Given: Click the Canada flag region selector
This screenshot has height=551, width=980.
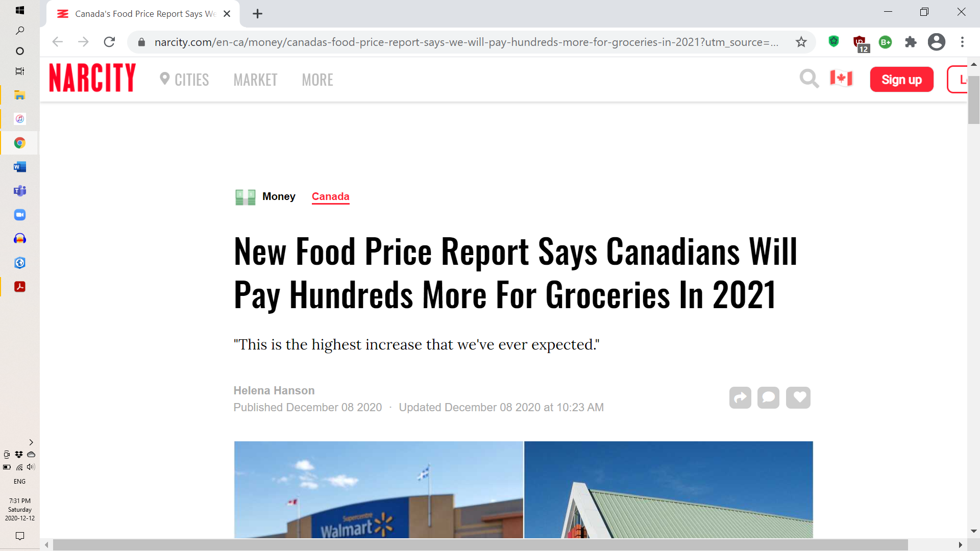Looking at the screenshot, I should click(841, 79).
